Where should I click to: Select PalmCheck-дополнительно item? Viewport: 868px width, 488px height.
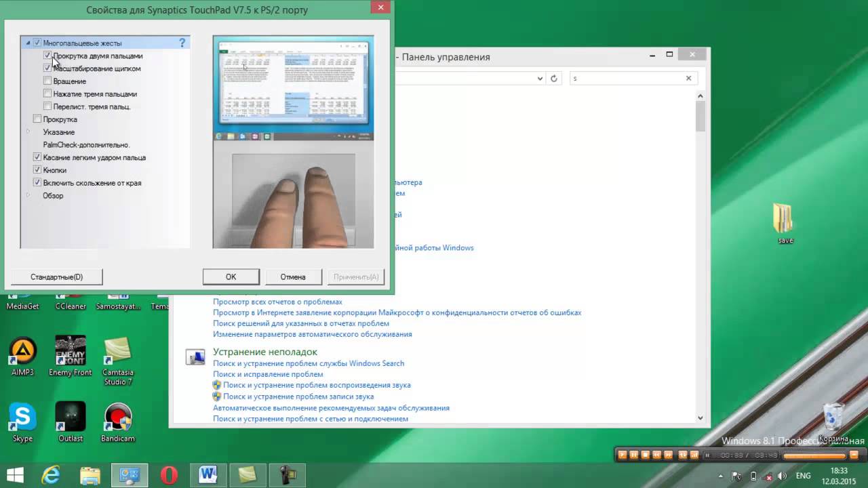click(x=86, y=145)
